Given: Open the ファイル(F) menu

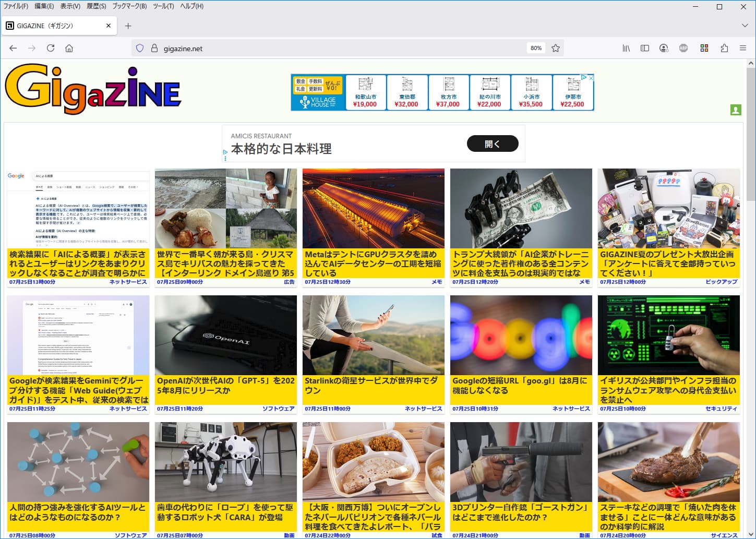Looking at the screenshot, I should 16,6.
